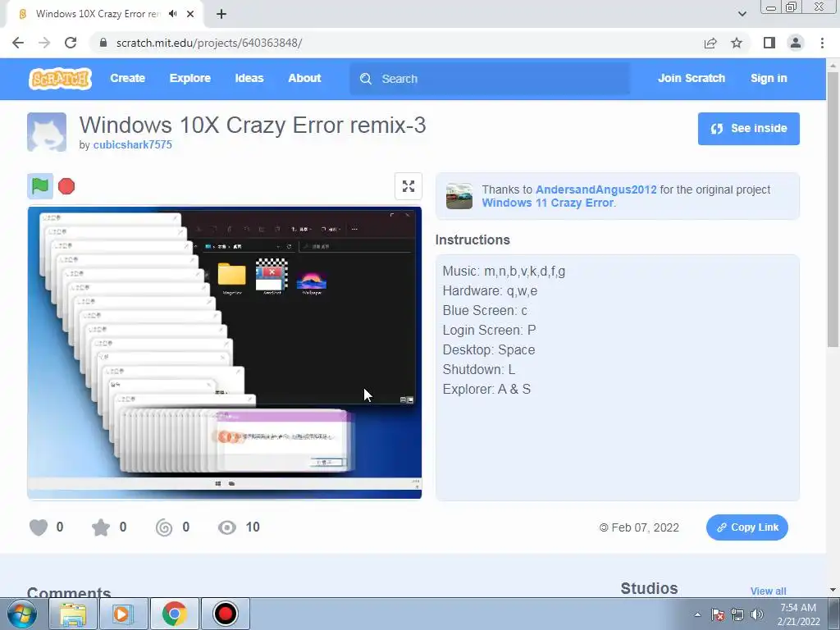Click the 'Shutdown: L' line
The image size is (840, 630).
pyautogui.click(x=479, y=370)
